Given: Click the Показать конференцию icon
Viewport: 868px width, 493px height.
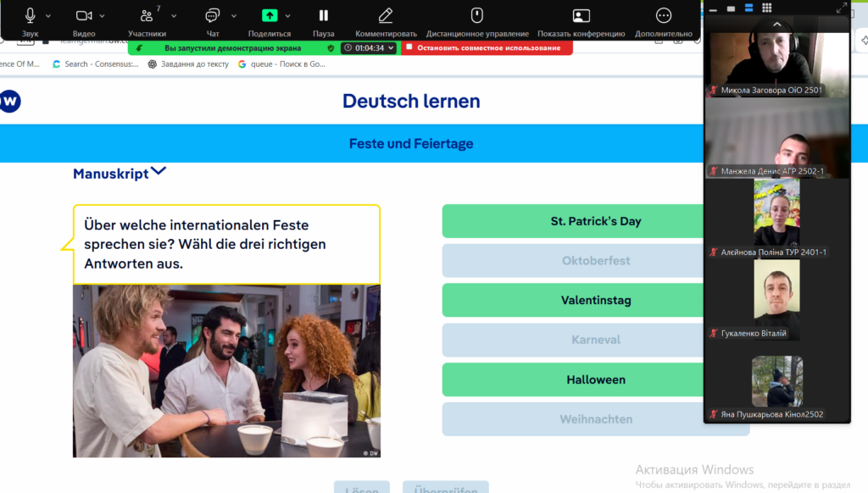Looking at the screenshot, I should tap(581, 15).
